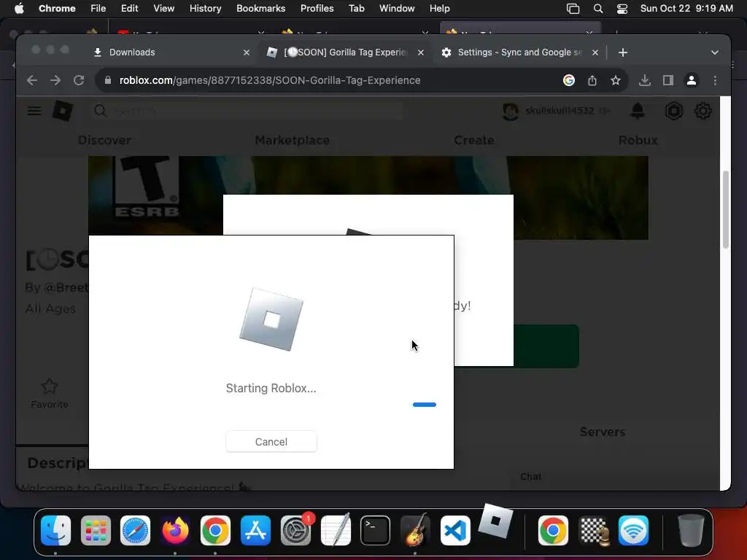Click the bouncing Roblox Dock icon
The width and height of the screenshot is (747, 560).
495,521
